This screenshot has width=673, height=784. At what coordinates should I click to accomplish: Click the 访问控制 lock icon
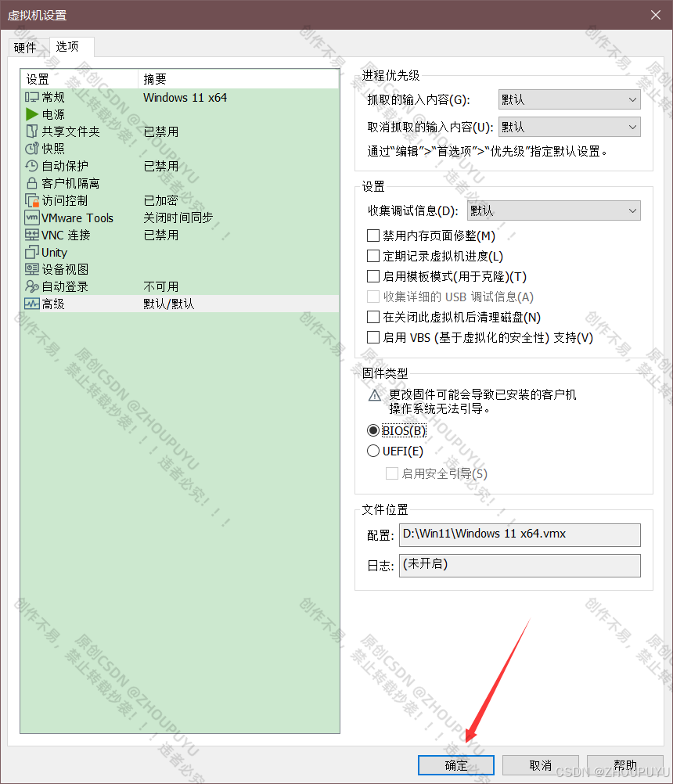click(x=32, y=200)
